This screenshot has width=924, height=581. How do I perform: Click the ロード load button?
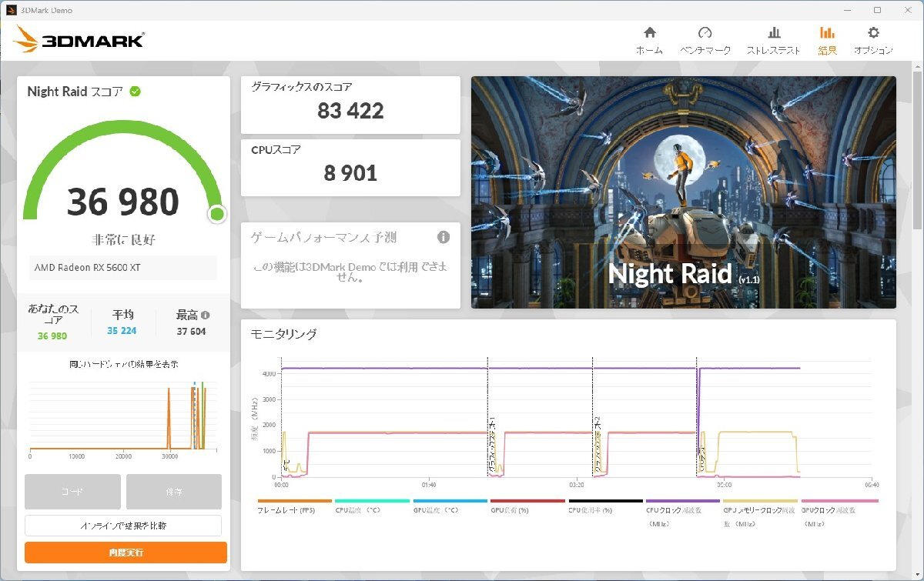point(72,492)
